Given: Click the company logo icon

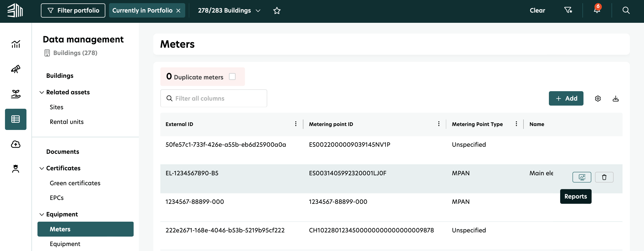Looking at the screenshot, I should [x=15, y=10].
